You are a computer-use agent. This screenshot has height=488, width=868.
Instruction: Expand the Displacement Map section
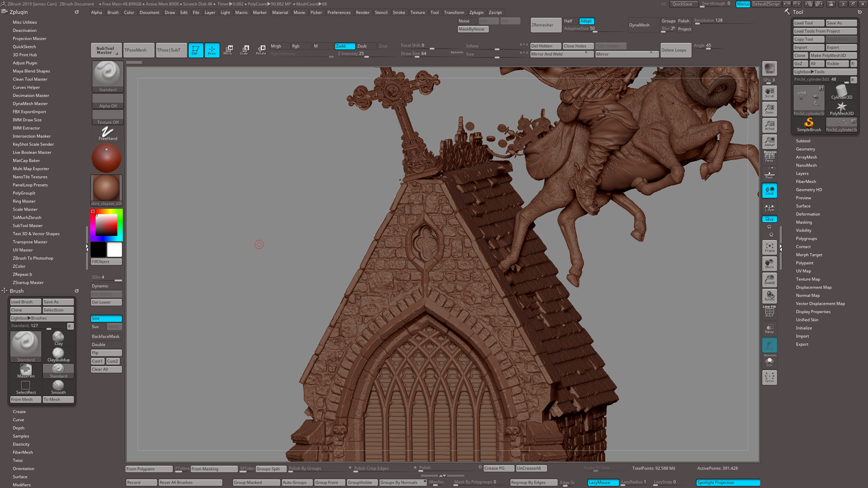point(813,287)
